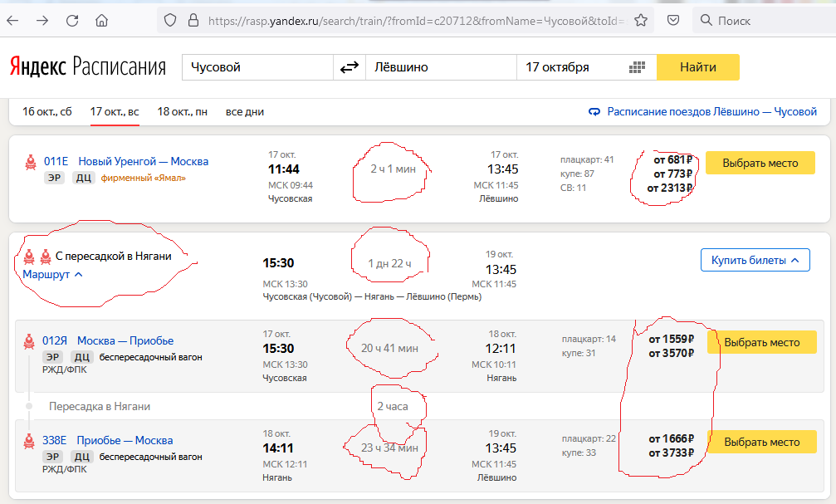This screenshot has width=836, height=504.
Task: Click ДЦ badge on train 338Е
Action: (81, 457)
